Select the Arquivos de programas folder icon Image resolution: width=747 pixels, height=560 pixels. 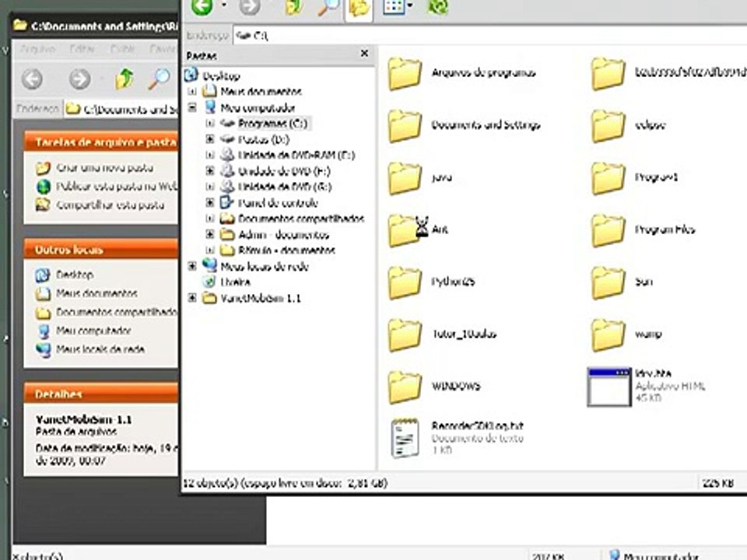[405, 73]
